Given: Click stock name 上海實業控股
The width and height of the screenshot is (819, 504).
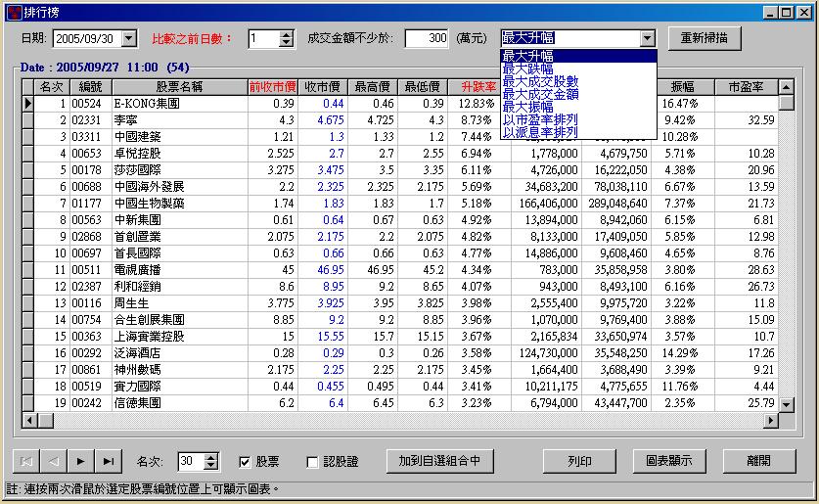Looking at the screenshot, I should 150,337.
